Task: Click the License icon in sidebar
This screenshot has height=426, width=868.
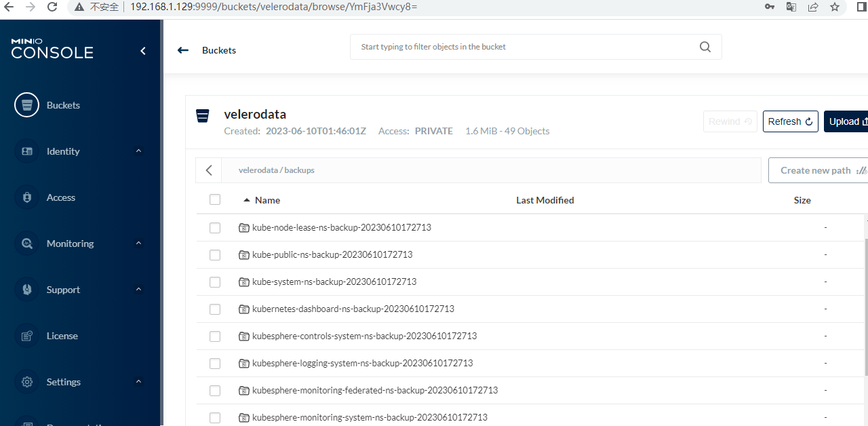Action: 27,336
